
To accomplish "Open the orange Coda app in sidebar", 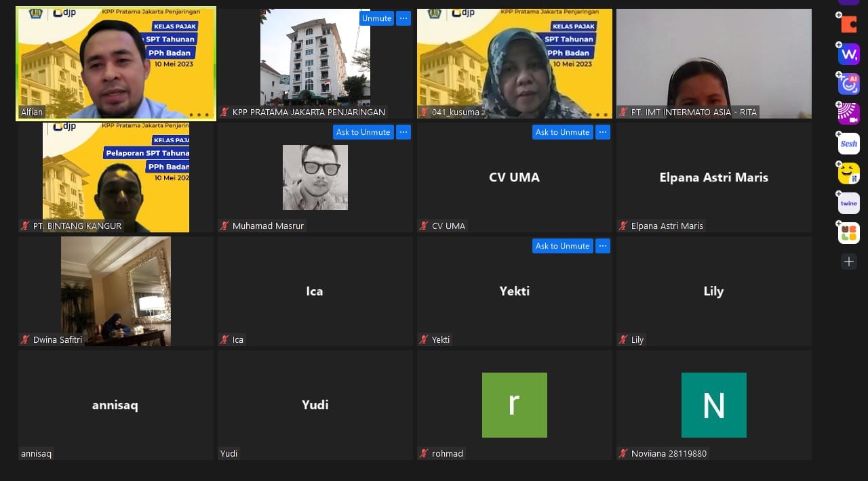I will point(848,24).
